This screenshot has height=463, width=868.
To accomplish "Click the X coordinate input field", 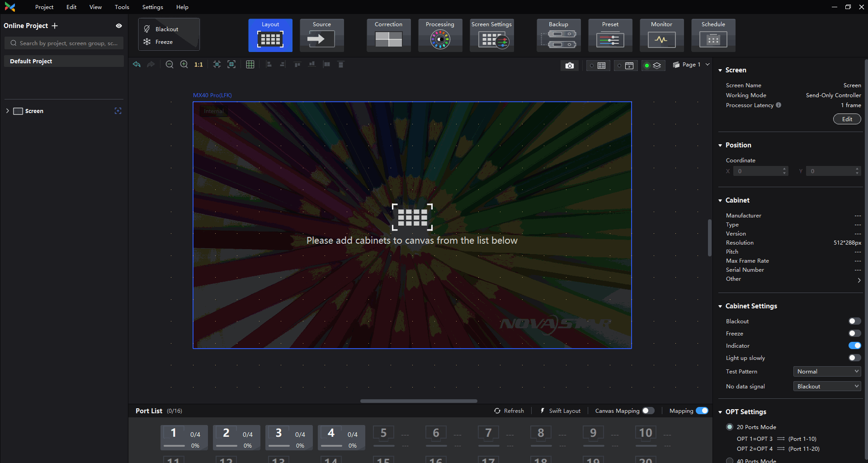I will pos(760,171).
